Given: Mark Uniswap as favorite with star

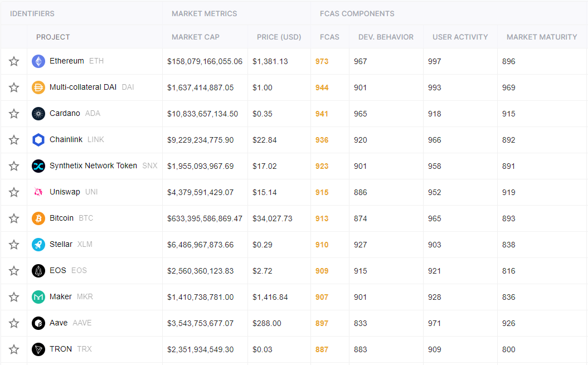Looking at the screenshot, I should click(x=14, y=192).
